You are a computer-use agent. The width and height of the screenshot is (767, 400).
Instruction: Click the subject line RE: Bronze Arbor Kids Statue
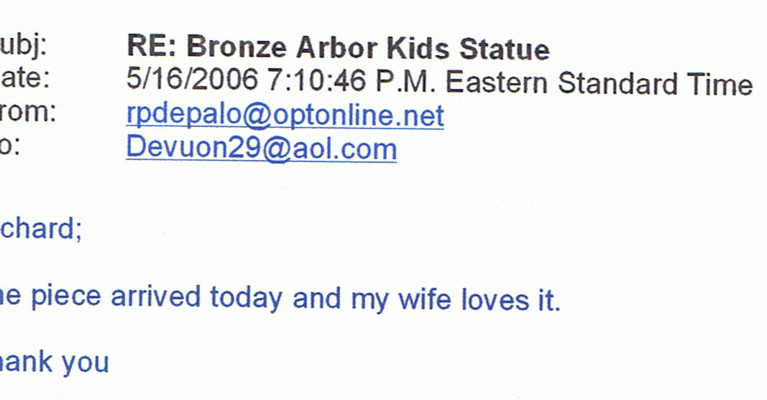pyautogui.click(x=338, y=47)
